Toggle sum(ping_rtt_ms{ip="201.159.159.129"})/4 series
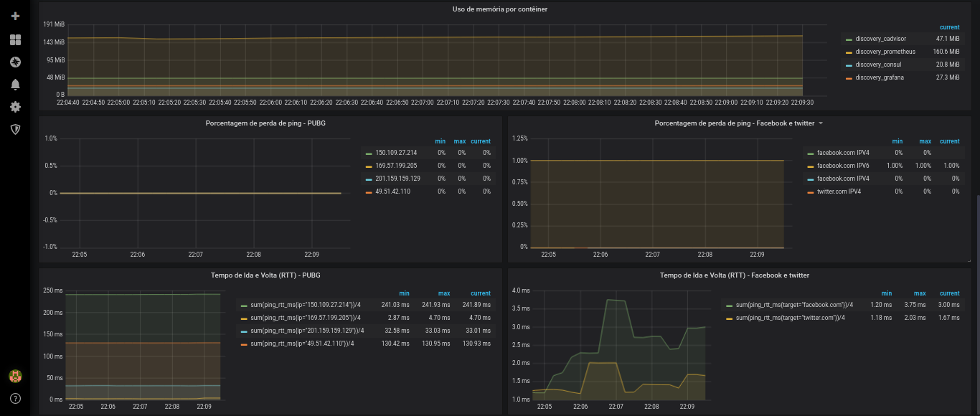This screenshot has height=416, width=980. [307, 331]
